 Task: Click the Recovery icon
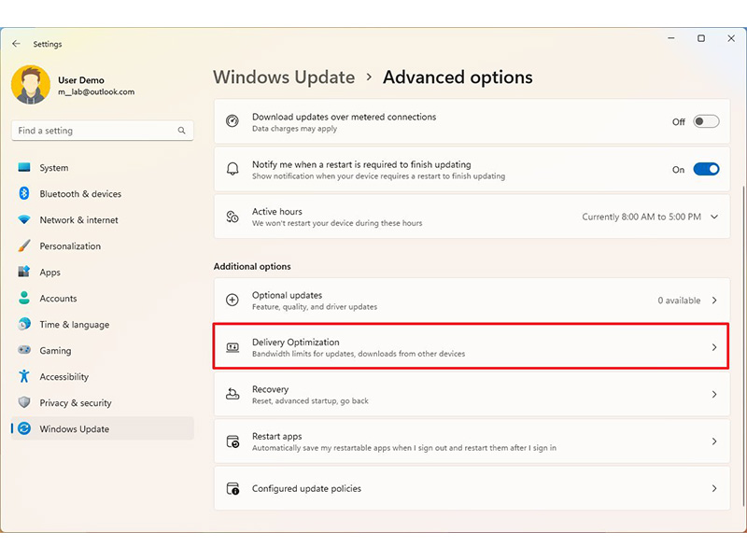pyautogui.click(x=233, y=394)
